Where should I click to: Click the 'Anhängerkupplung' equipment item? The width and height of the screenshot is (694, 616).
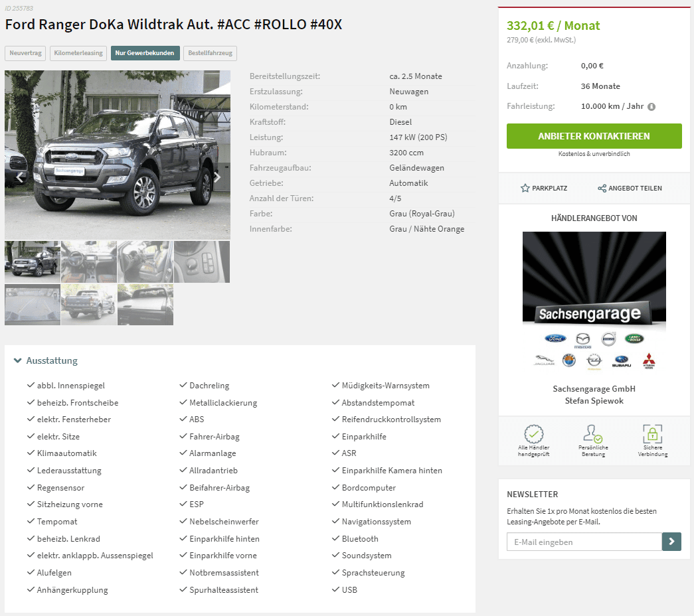pos(72,590)
